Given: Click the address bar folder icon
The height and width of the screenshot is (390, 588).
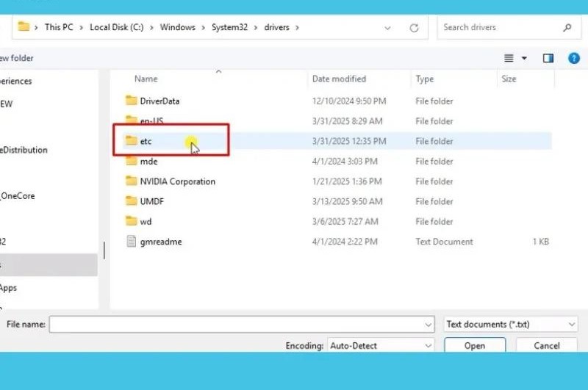Looking at the screenshot, I should [24, 26].
